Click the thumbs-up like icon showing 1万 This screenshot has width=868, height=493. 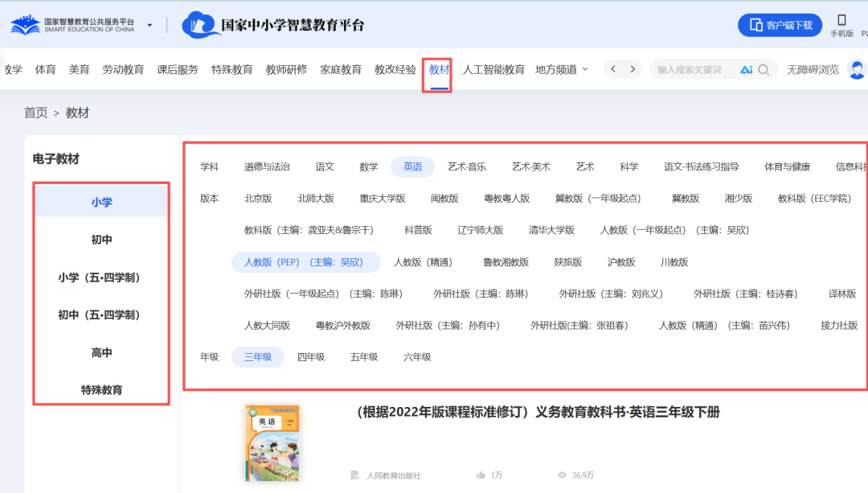click(x=482, y=475)
